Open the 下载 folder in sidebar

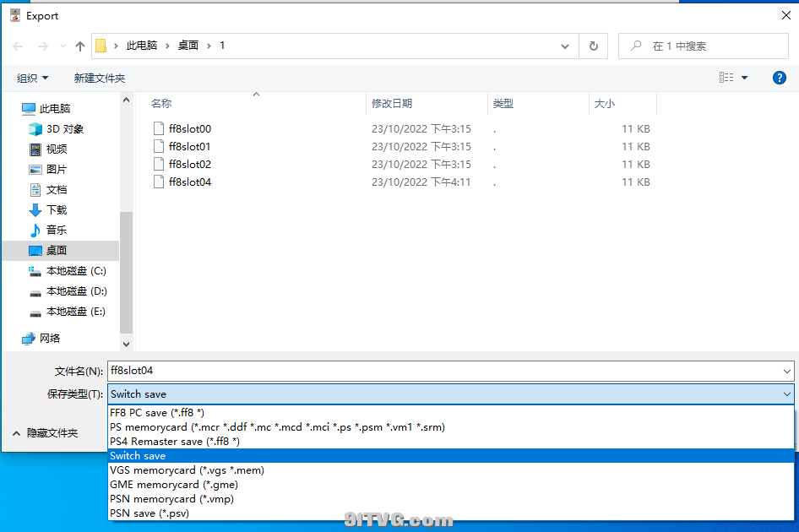(x=56, y=210)
